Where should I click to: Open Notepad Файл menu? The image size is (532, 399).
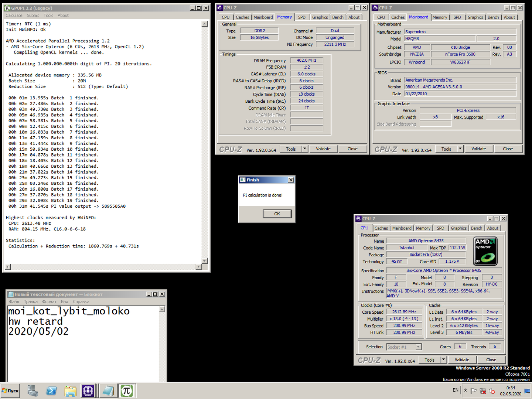tap(14, 302)
